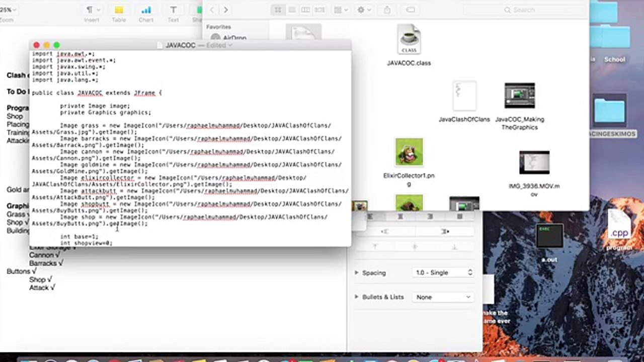Viewport: 644px width, 362px height.
Task: Click 'Buttons √' in the Pages document
Action: coord(22,271)
